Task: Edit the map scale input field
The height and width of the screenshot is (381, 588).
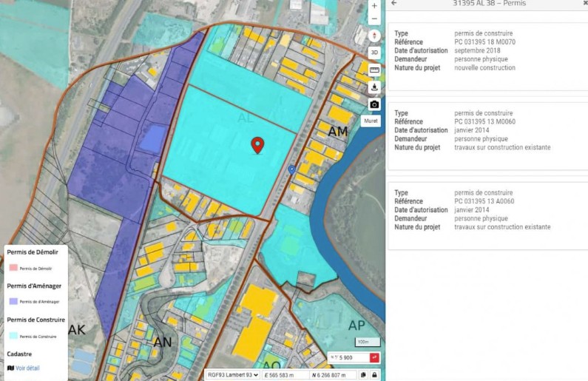Action: tap(348, 358)
